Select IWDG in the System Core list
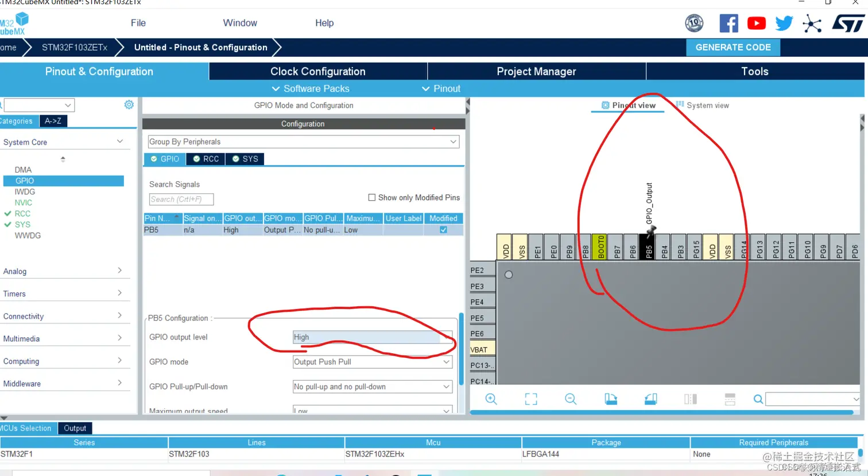 pyautogui.click(x=25, y=192)
